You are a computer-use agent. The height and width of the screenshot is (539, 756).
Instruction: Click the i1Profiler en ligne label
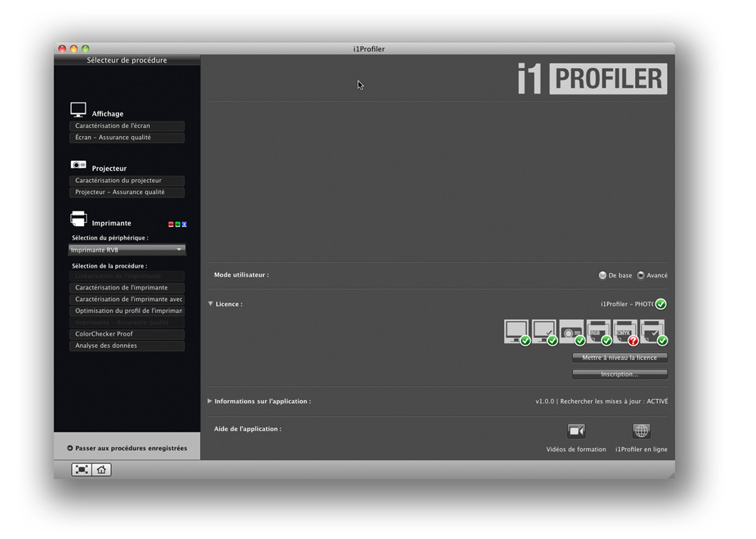click(x=641, y=449)
